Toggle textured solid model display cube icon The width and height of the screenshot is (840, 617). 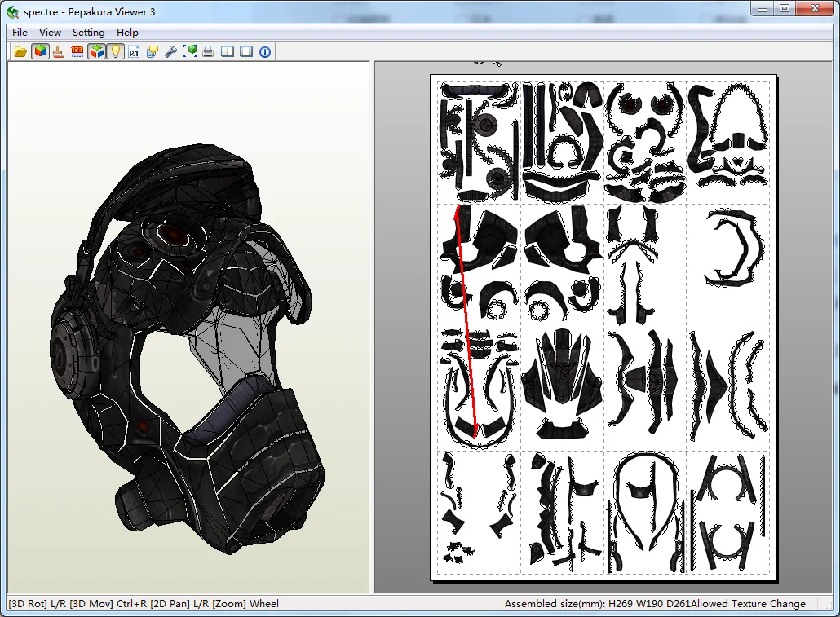point(40,52)
